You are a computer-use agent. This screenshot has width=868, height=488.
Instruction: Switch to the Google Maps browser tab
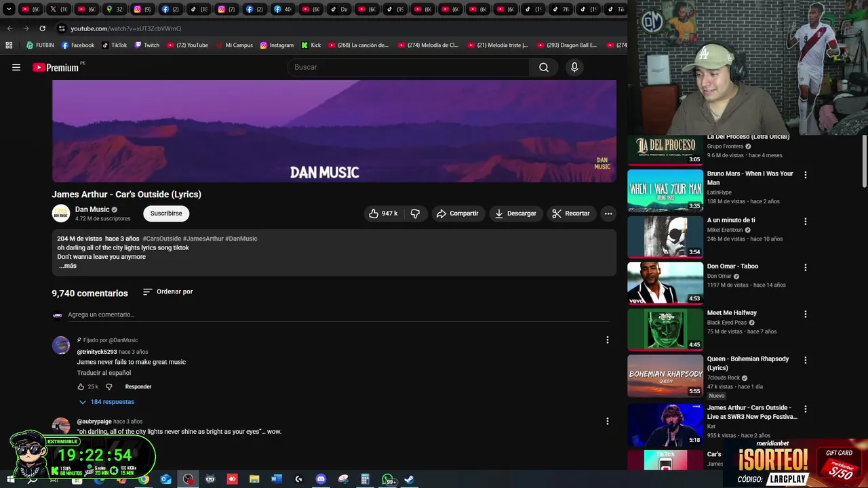(114, 9)
